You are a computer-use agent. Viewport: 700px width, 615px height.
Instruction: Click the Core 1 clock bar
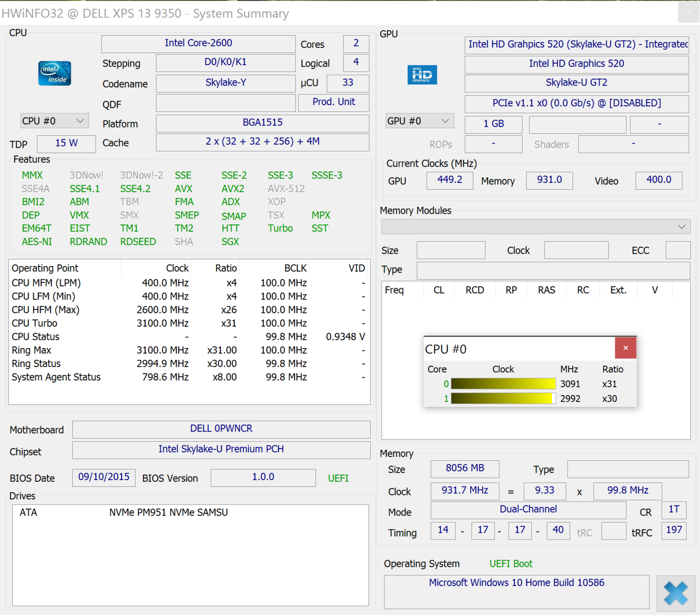(x=503, y=398)
